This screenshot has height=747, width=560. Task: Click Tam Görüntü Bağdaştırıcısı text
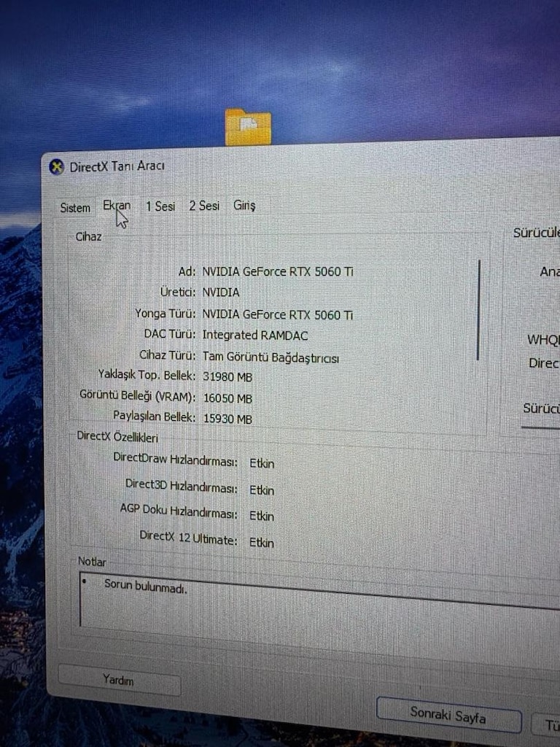point(271,357)
